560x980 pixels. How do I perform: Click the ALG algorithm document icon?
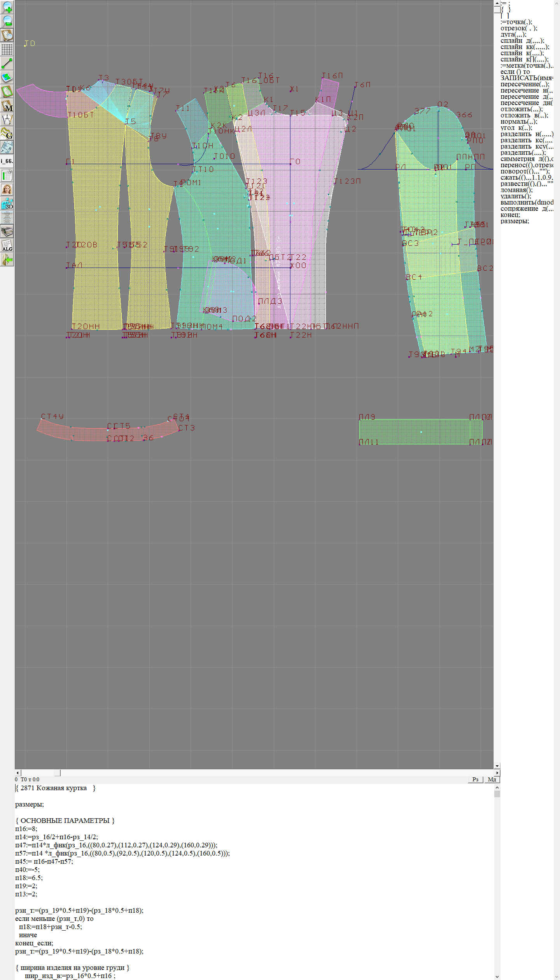click(x=7, y=246)
